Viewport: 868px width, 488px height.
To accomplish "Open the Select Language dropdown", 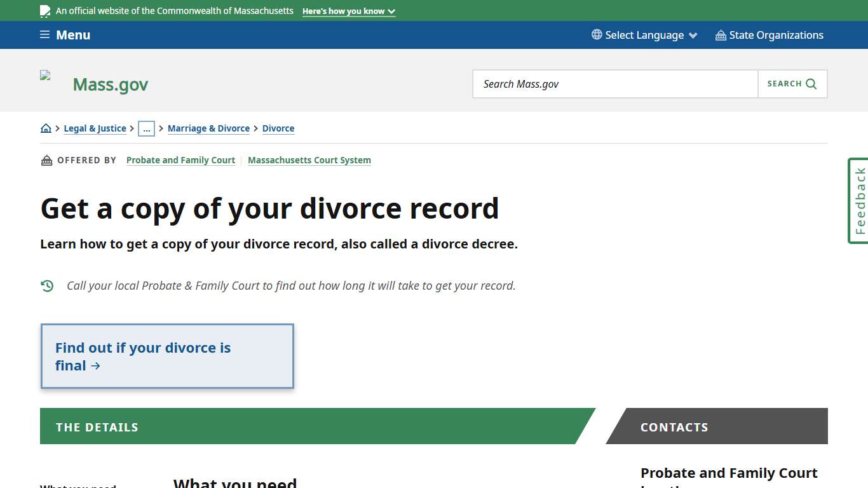I will 644,35.
